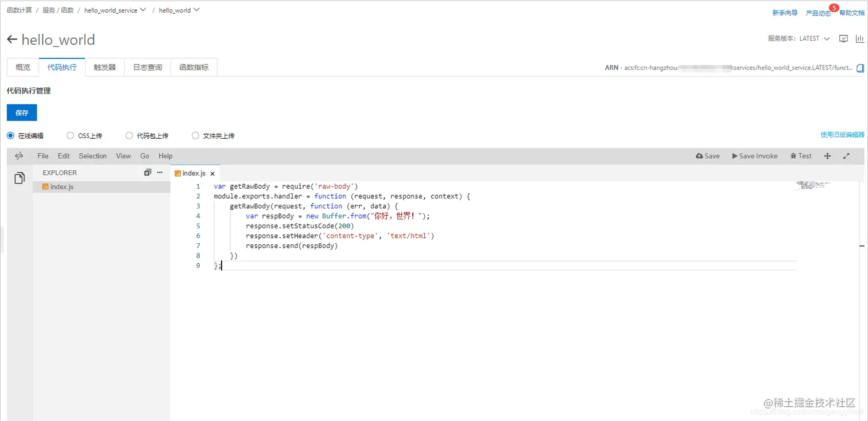The image size is (868, 421).
Task: Switch to the 日志查询 tab
Action: click(148, 67)
